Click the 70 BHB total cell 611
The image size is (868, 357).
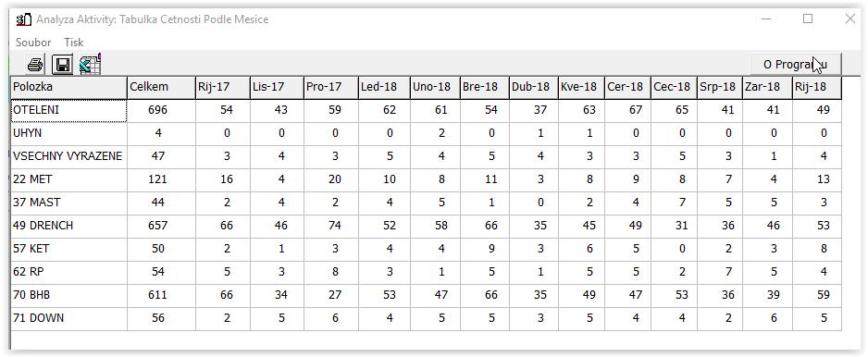(161, 296)
